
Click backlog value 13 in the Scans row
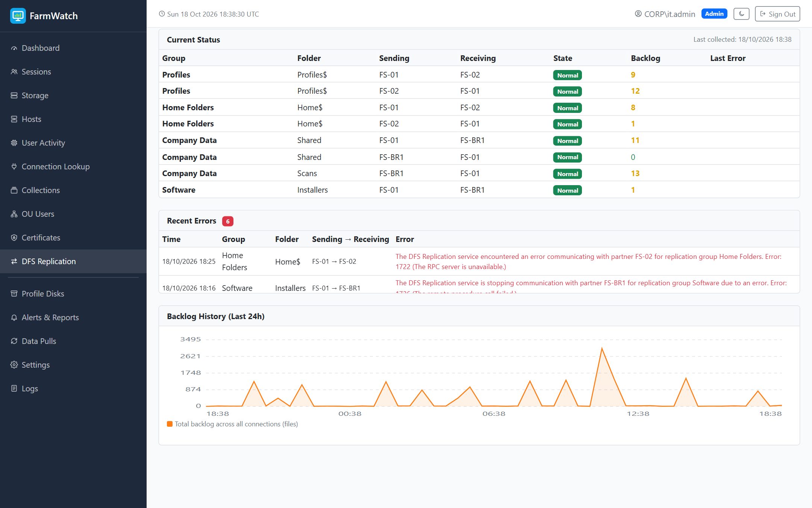tap(635, 173)
